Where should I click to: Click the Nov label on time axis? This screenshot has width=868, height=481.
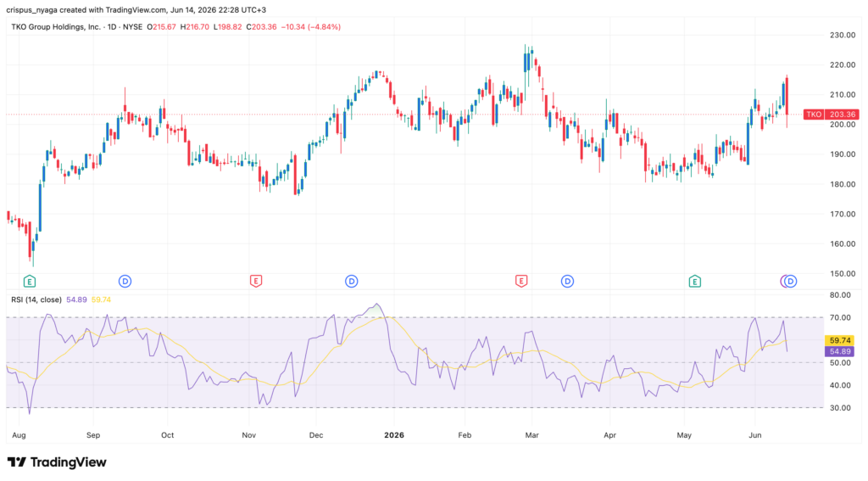click(x=248, y=435)
